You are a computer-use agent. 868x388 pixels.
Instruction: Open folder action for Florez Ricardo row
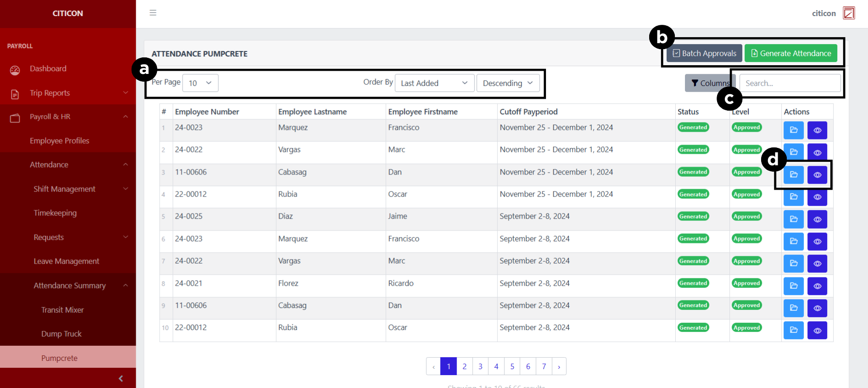(793, 286)
